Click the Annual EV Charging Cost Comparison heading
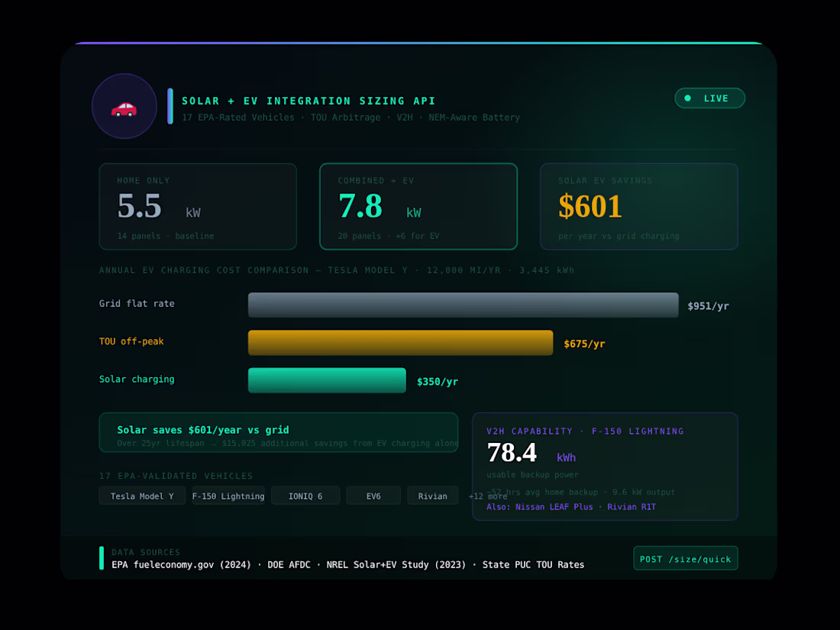 (x=337, y=270)
